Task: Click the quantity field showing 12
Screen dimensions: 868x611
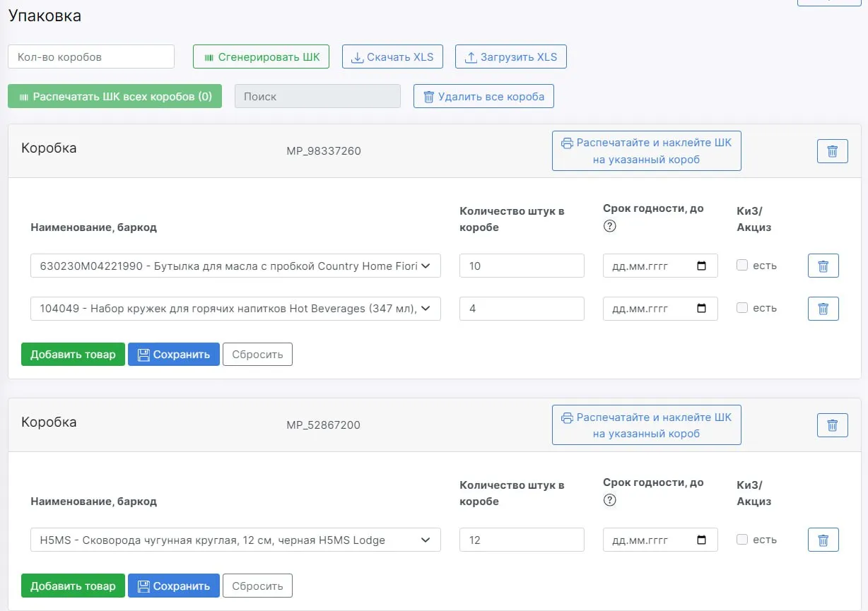Action: tap(522, 540)
